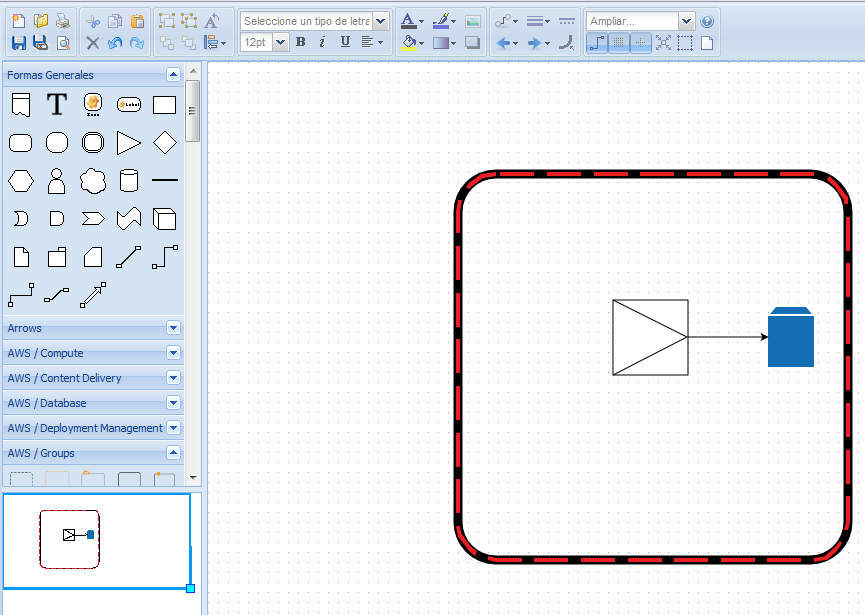Click the cut scissors icon
This screenshot has height=615, width=865.
click(92, 21)
